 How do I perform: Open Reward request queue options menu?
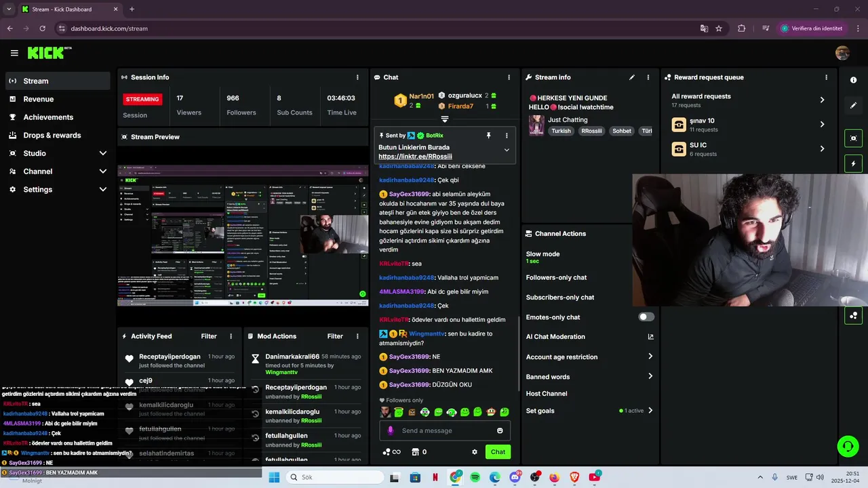826,77
